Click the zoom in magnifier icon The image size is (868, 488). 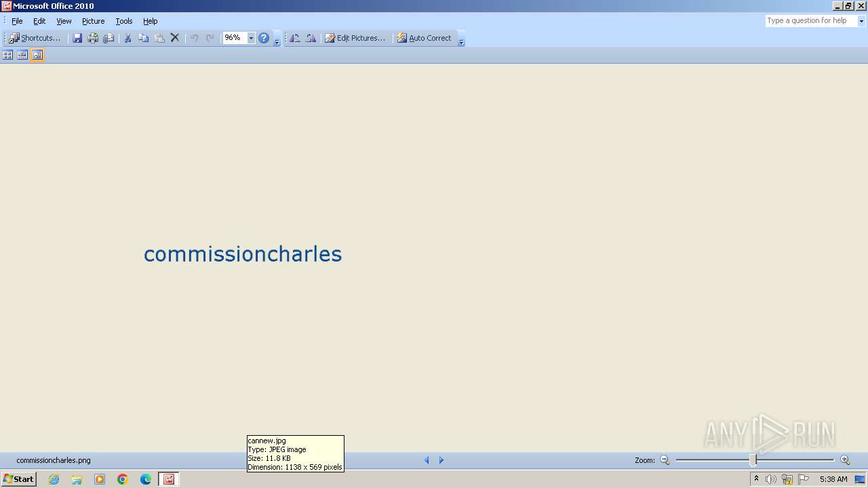point(845,460)
